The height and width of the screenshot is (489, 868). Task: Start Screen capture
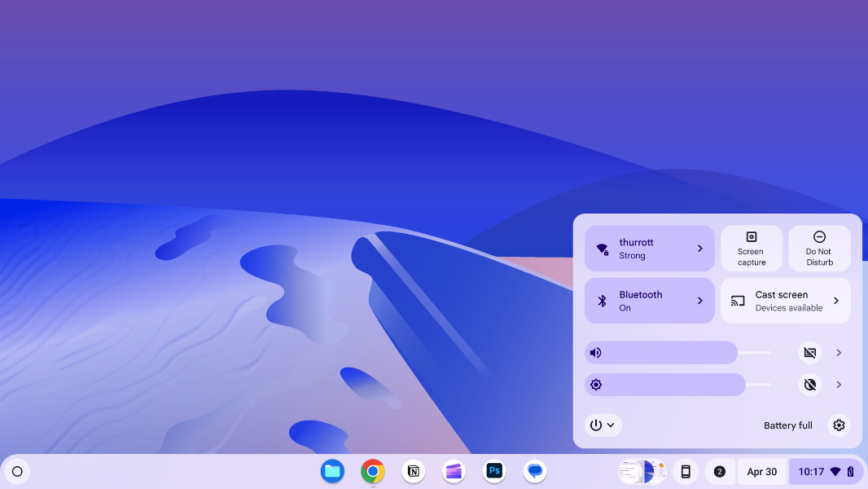[x=752, y=249]
